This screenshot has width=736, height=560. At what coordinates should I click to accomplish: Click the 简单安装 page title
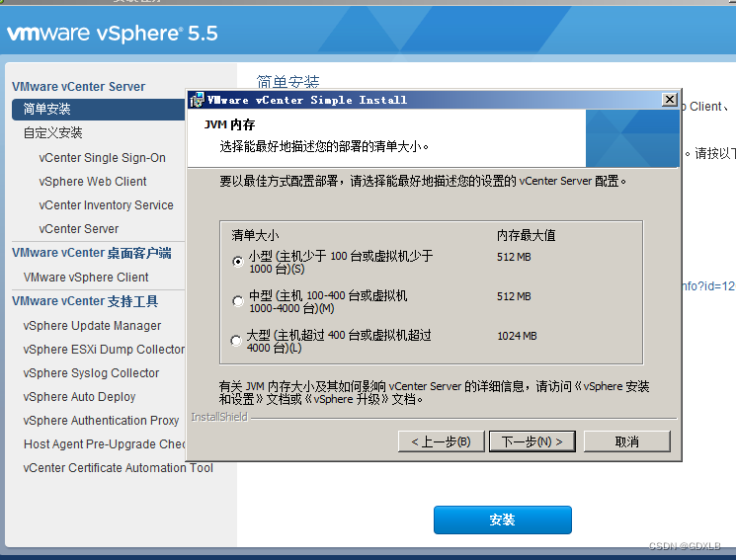click(x=287, y=82)
